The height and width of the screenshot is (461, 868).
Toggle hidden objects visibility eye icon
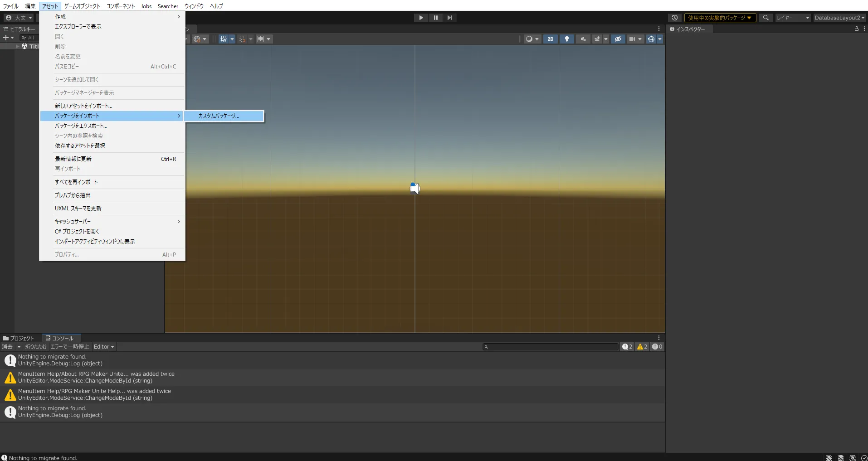(618, 39)
